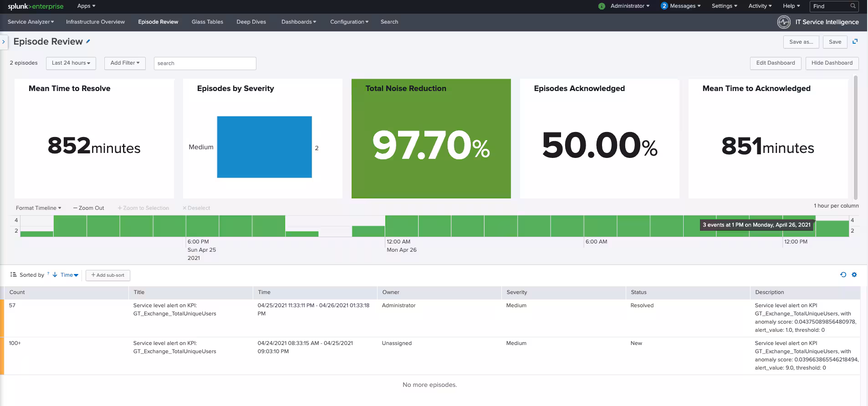Open the Sorted by Time dropdown

pyautogui.click(x=69, y=275)
